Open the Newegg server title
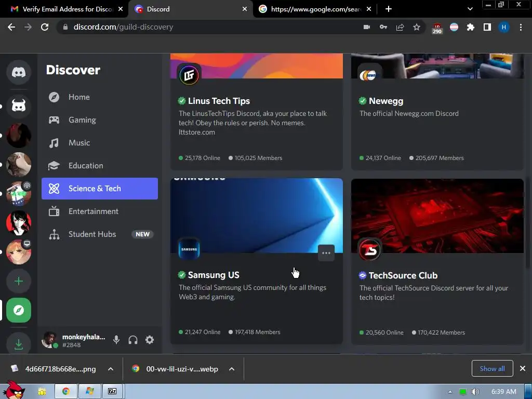532x399 pixels. (x=386, y=101)
